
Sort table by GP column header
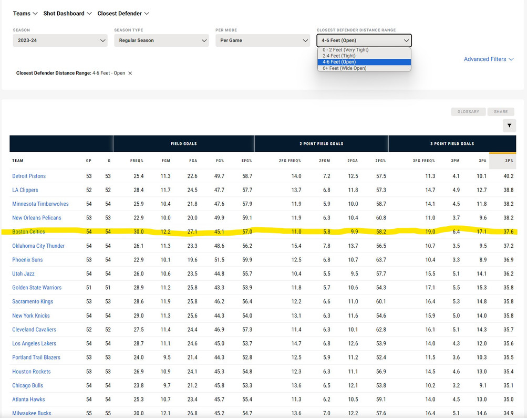(89, 161)
